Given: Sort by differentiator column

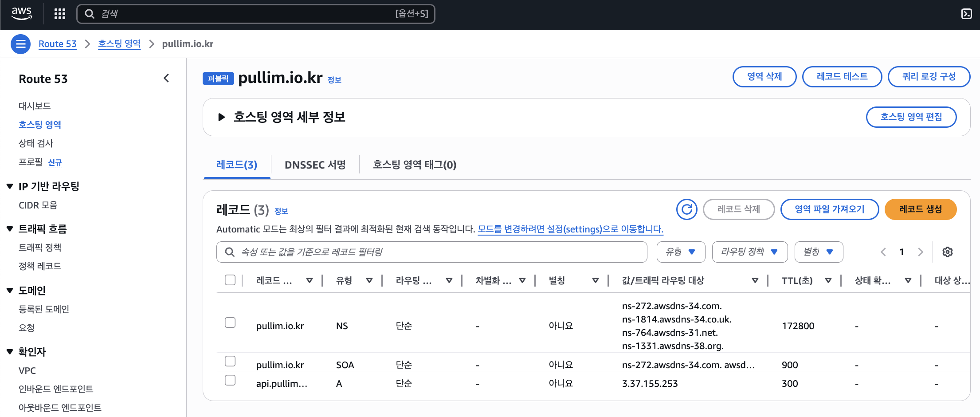Looking at the screenshot, I should click(522, 280).
